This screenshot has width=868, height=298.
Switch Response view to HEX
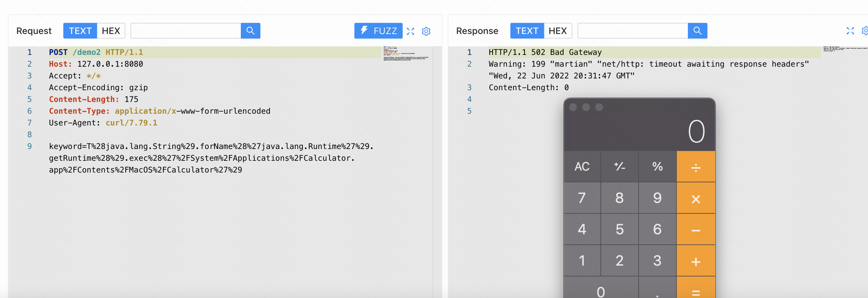coord(558,31)
